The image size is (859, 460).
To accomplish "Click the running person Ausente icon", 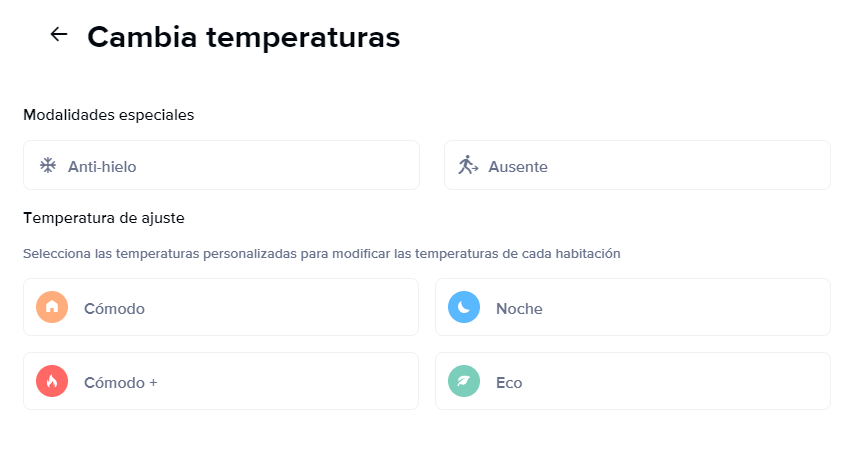I will point(468,165).
